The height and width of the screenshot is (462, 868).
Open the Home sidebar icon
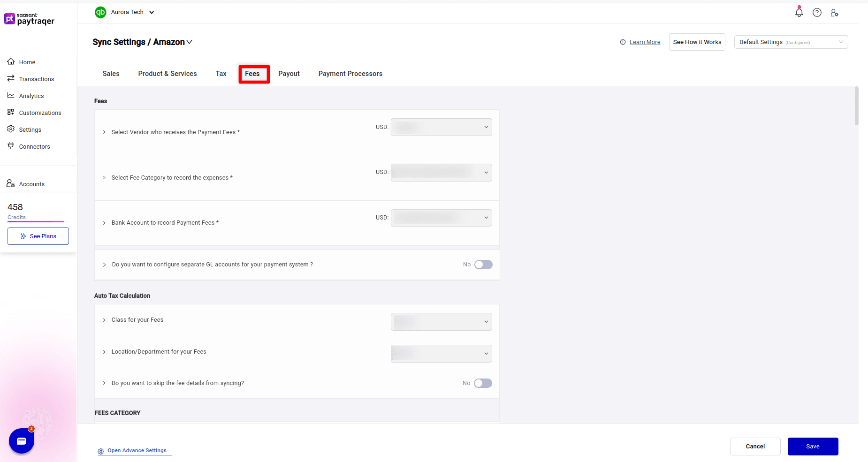point(11,61)
